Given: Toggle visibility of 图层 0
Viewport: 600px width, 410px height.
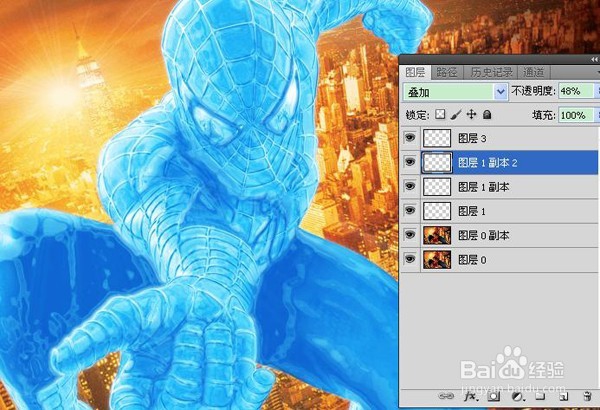Looking at the screenshot, I should tap(410, 259).
